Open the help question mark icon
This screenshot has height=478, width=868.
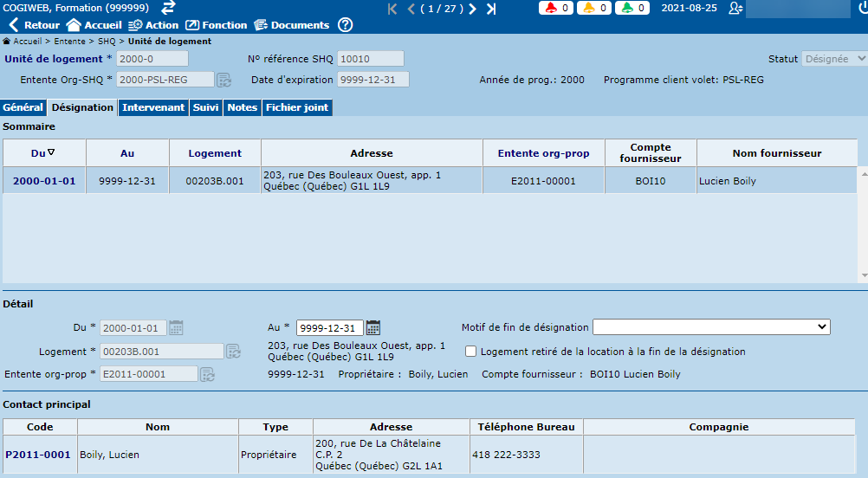(345, 25)
